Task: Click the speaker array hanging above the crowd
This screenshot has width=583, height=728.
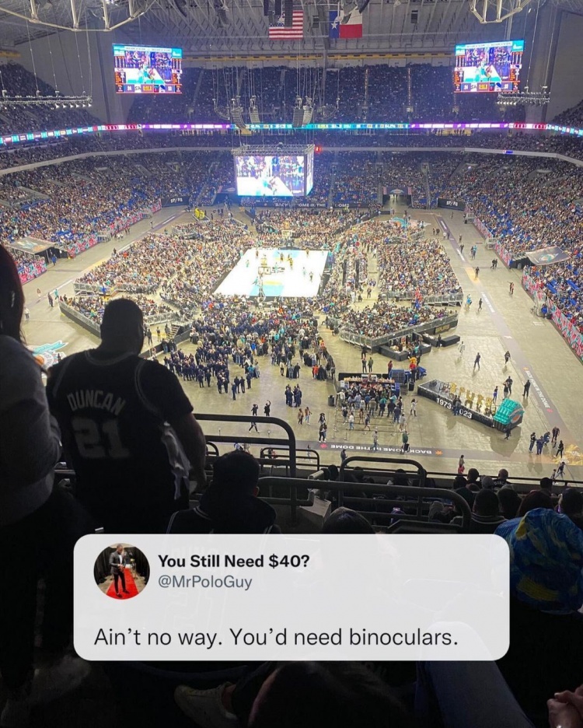Action: (x=272, y=114)
